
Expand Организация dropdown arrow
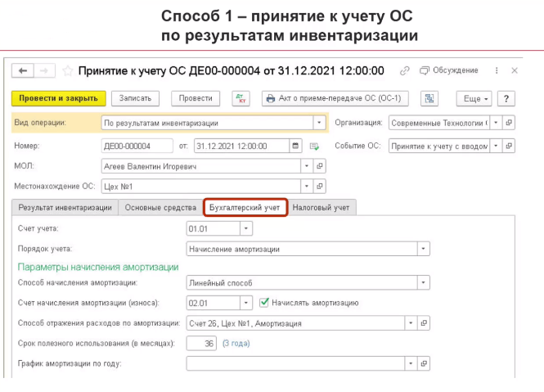496,123
